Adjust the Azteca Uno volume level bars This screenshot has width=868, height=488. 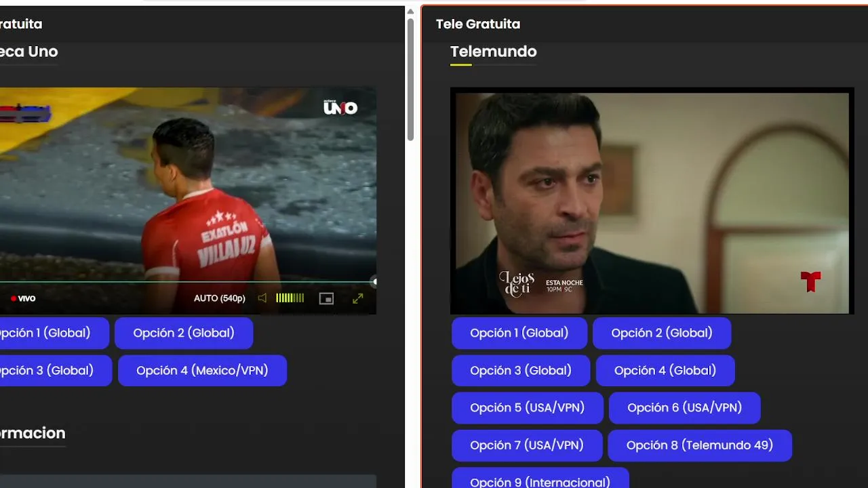pyautogui.click(x=290, y=298)
